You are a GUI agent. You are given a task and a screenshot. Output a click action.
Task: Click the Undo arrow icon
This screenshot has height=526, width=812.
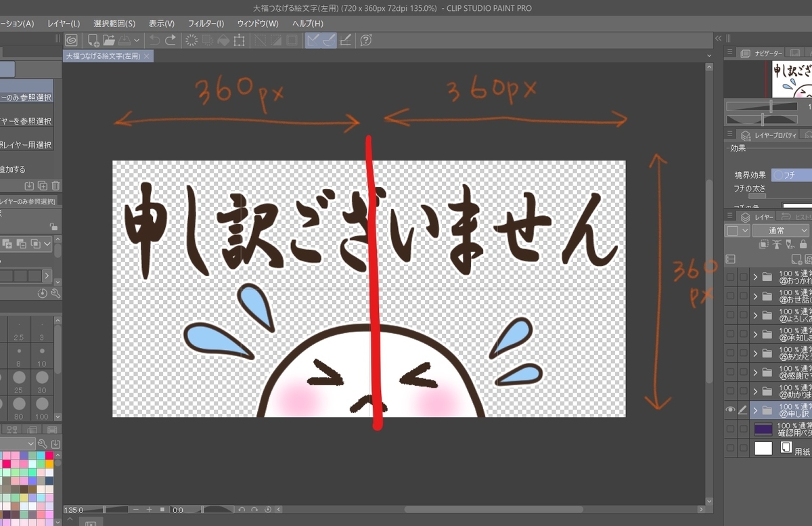point(154,40)
